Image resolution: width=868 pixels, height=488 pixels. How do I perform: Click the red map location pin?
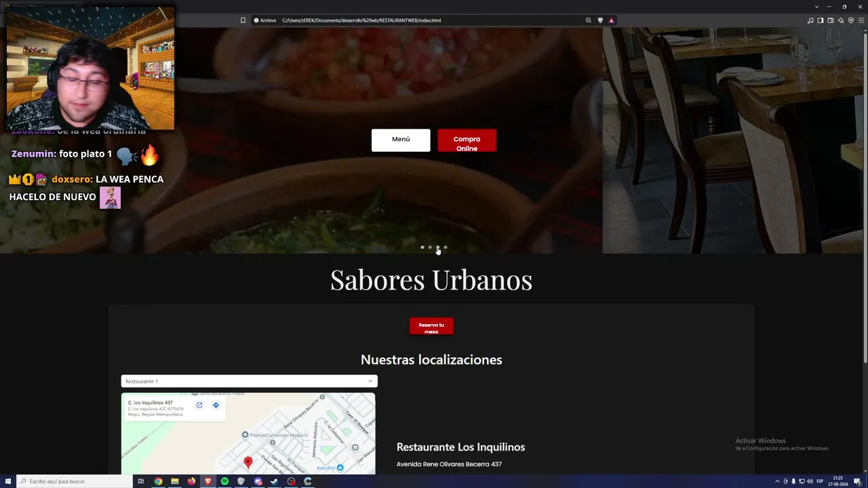click(x=248, y=462)
